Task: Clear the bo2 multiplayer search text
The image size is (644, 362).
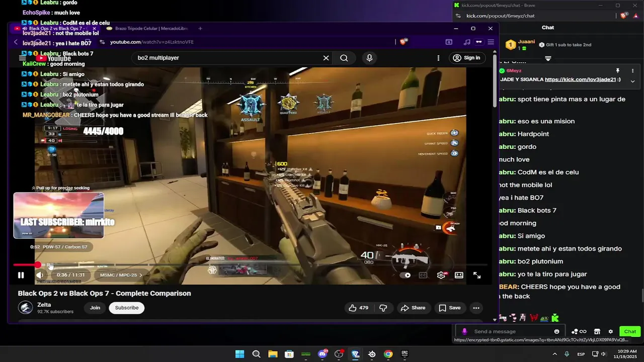Action: [326, 58]
